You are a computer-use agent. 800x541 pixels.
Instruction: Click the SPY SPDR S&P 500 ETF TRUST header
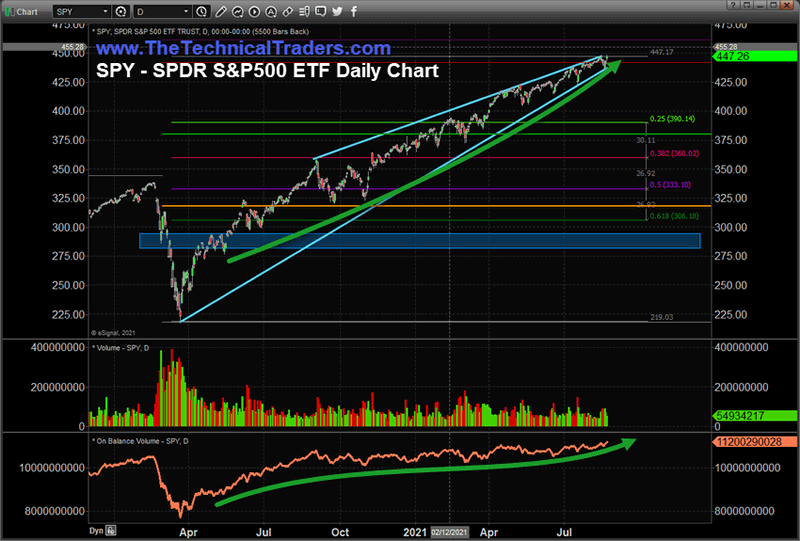(200, 32)
